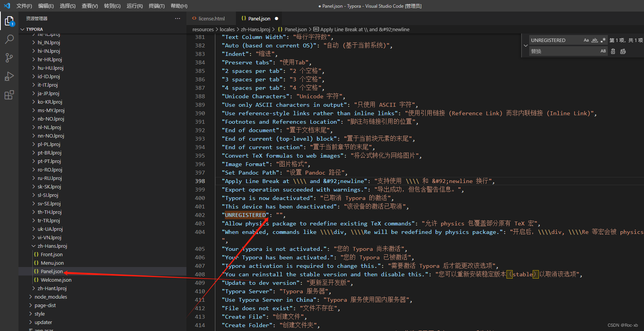Expand the ja-JP.lproj folder
This screenshot has width=644, height=331.
pos(34,93)
